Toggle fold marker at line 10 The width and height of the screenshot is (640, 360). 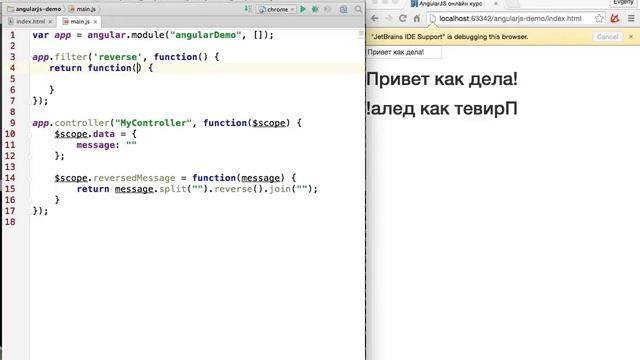(30, 134)
